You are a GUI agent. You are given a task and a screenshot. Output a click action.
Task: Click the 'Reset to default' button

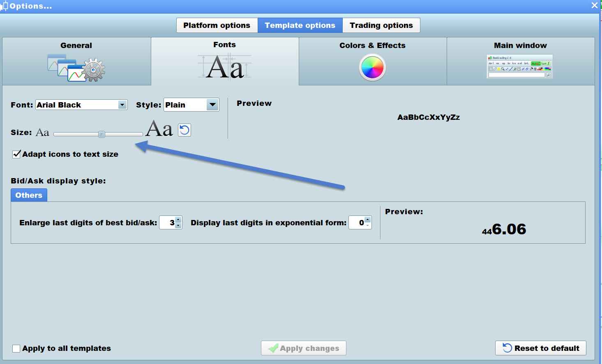click(x=540, y=348)
